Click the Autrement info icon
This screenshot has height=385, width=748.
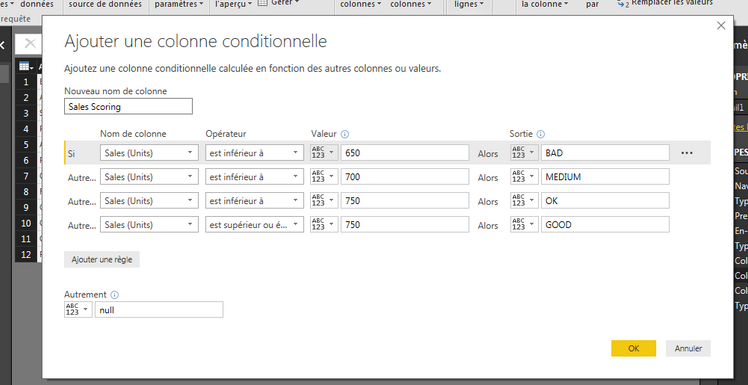[114, 295]
